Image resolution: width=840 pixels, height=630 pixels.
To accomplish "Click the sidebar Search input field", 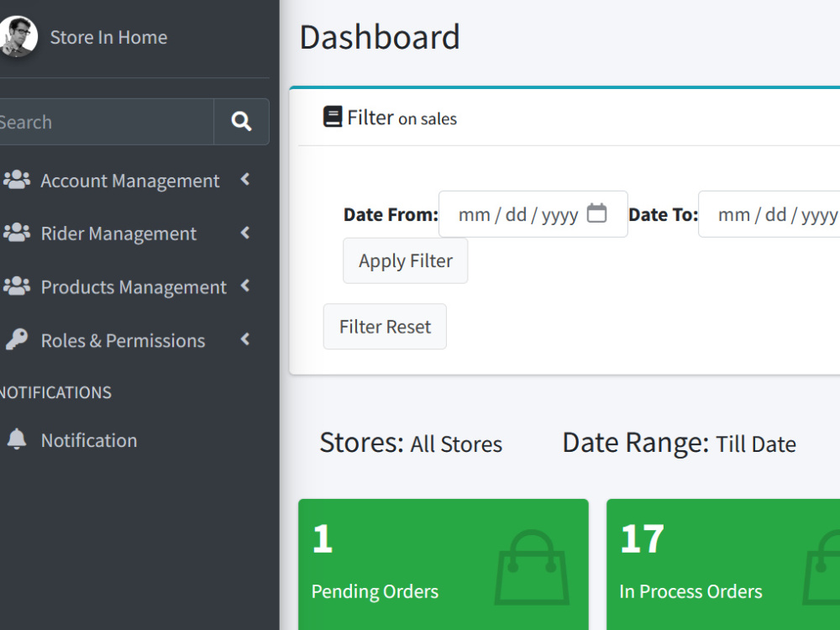I will click(x=106, y=122).
